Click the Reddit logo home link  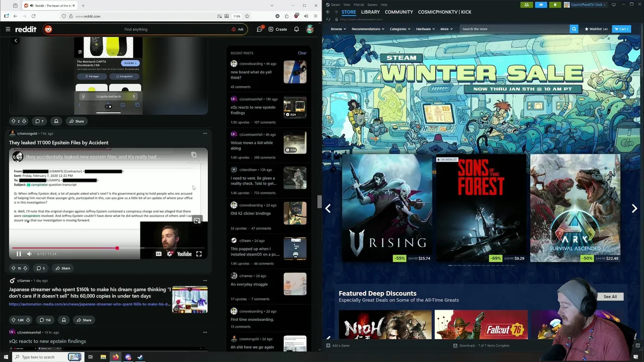coord(26,29)
